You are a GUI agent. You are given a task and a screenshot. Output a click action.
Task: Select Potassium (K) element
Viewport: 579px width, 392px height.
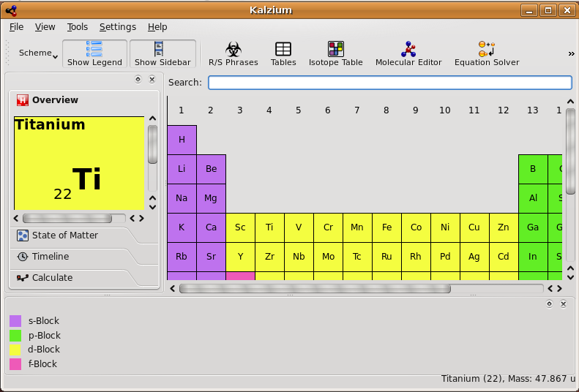click(182, 227)
